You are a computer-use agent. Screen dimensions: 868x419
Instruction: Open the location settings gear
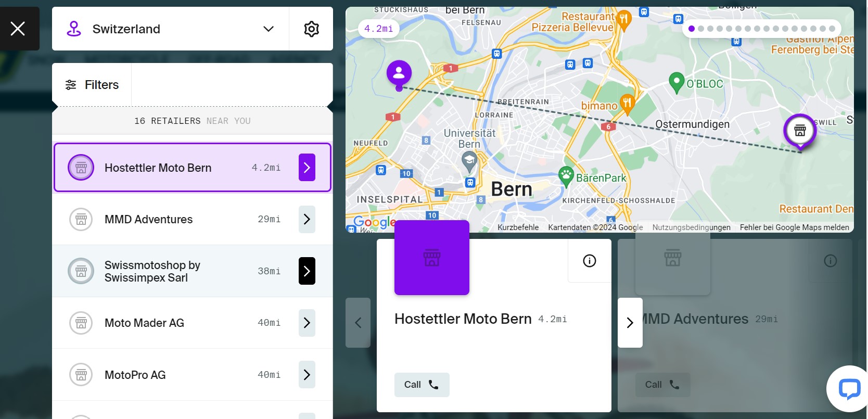[x=311, y=29]
